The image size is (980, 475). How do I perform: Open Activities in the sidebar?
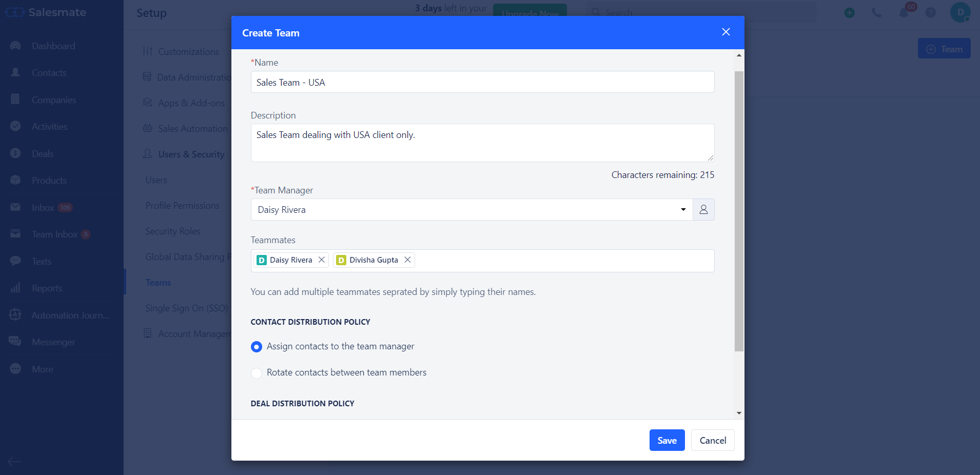click(49, 127)
